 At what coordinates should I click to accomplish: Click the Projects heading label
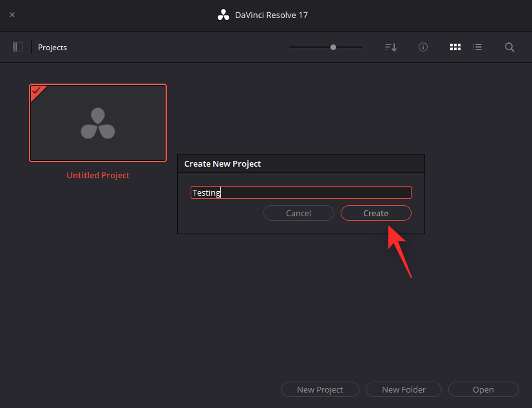click(x=52, y=48)
